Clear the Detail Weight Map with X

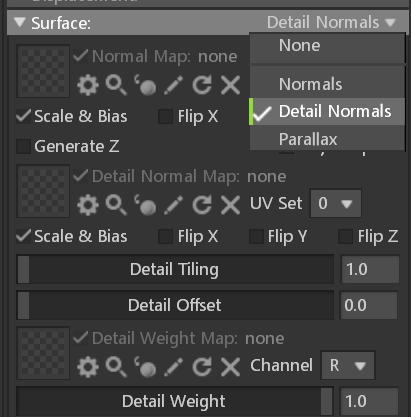point(230,367)
